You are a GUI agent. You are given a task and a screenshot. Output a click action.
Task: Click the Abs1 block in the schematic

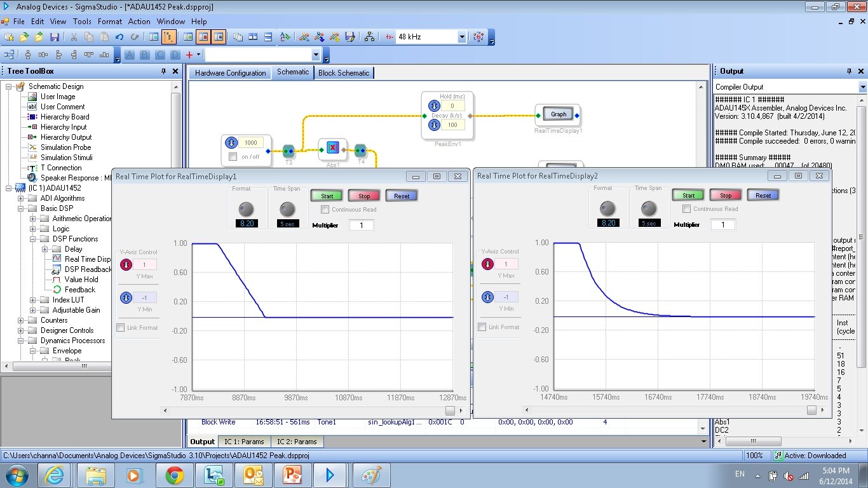click(332, 149)
